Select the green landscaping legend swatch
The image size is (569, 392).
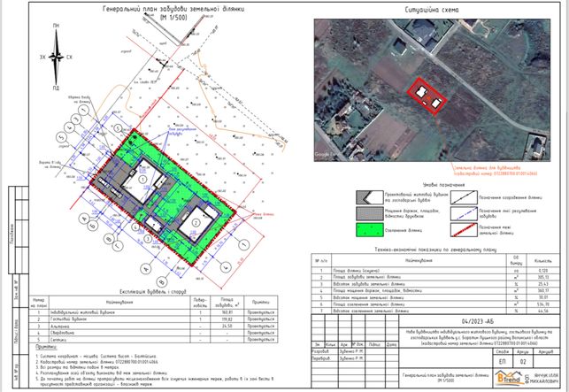click(x=370, y=230)
